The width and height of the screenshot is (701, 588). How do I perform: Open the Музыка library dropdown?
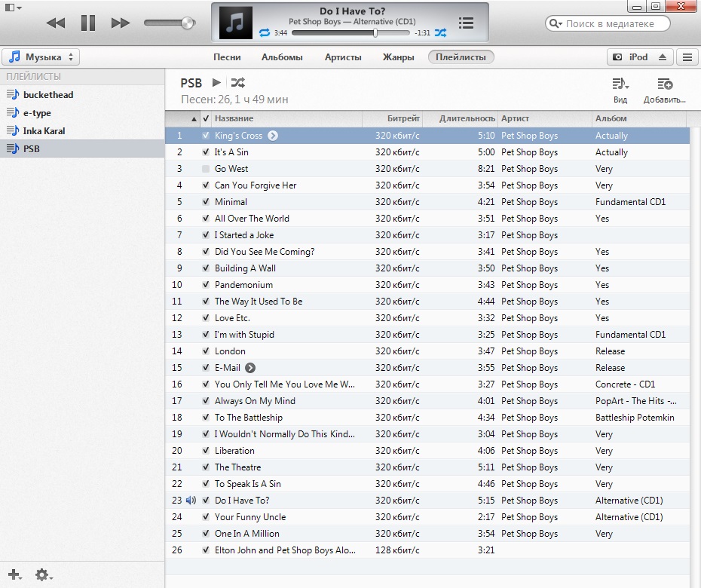pyautogui.click(x=41, y=57)
